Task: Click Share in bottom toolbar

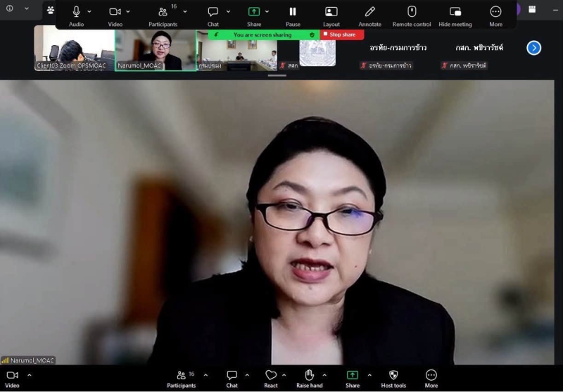Action: (353, 375)
